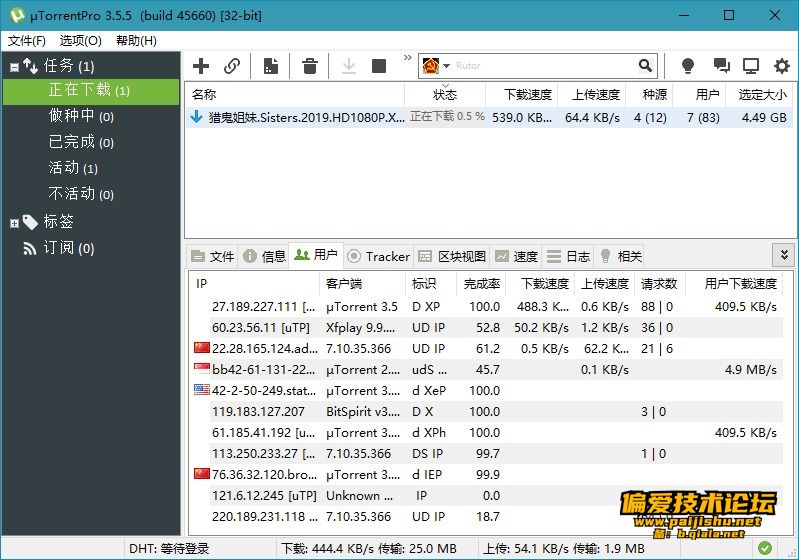The height and width of the screenshot is (560, 799).
Task: Open Preferences via the gear icon
Action: tap(781, 66)
